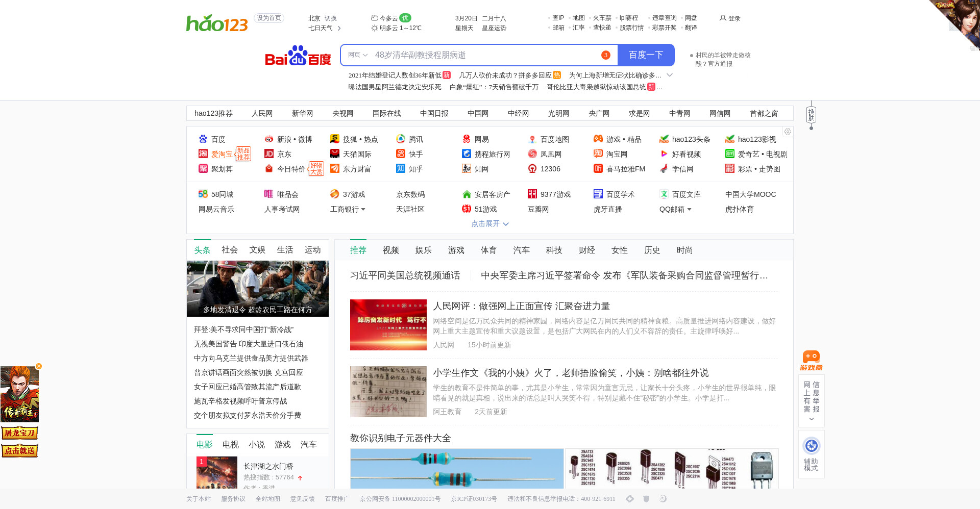Click 设为首页 button
The height and width of the screenshot is (509, 980).
269,18
